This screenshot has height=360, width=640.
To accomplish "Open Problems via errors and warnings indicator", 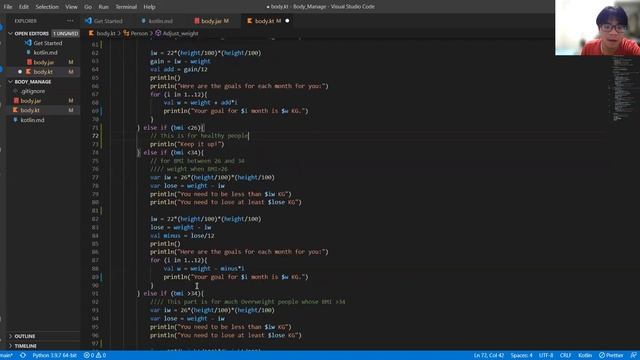I will coord(95,356).
